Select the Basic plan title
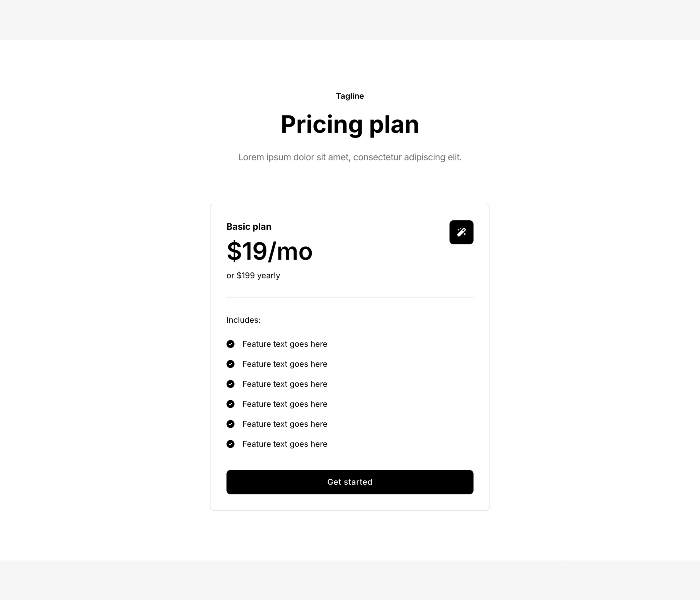 249,227
